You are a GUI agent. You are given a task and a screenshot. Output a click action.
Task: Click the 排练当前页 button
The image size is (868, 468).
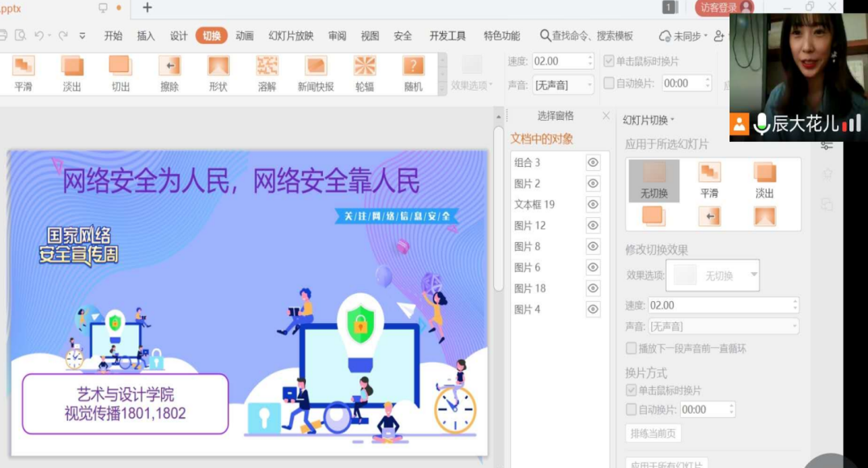[653, 433]
